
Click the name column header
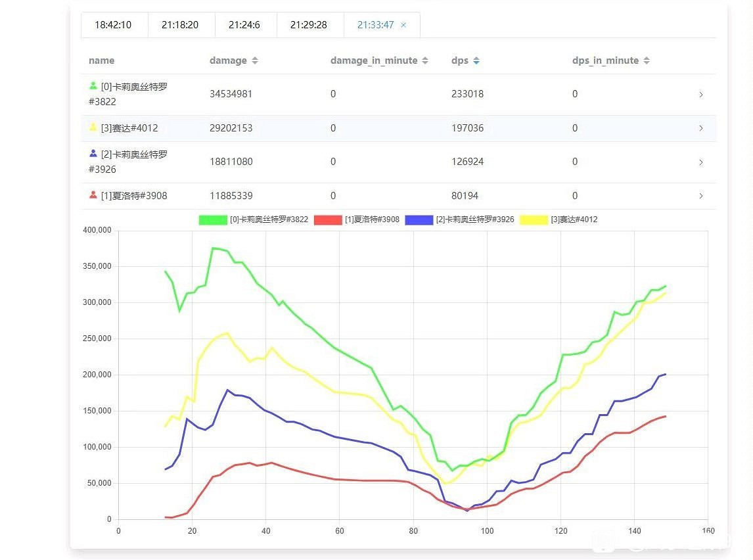(x=102, y=60)
